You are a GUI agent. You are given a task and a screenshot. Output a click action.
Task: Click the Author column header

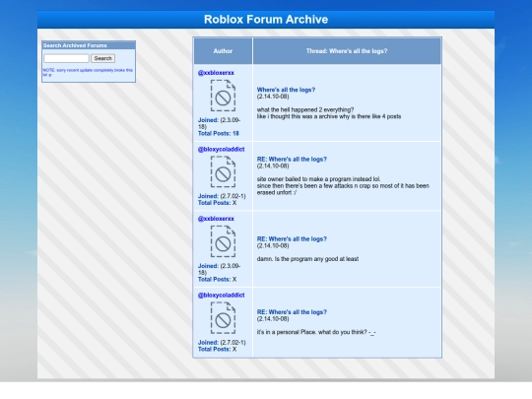[223, 51]
